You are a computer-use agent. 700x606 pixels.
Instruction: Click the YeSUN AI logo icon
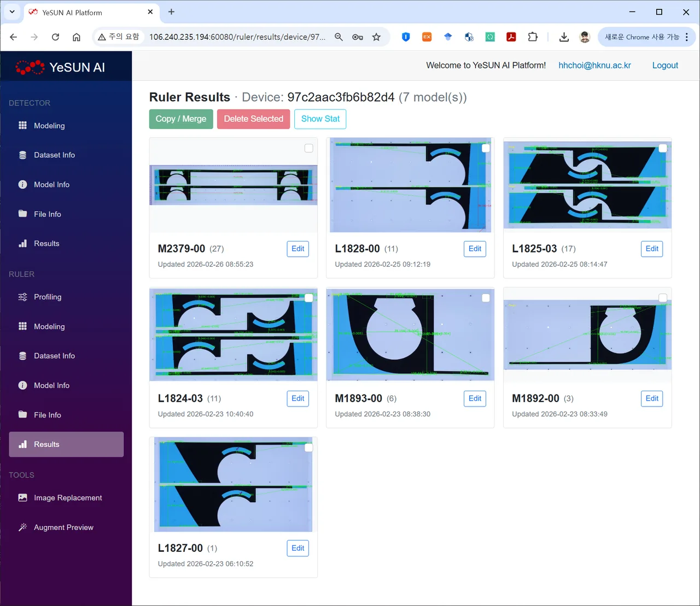click(30, 67)
